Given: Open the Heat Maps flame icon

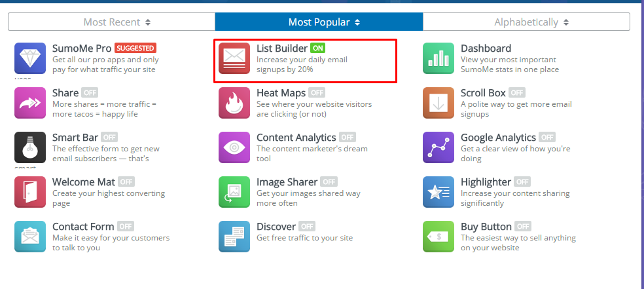Looking at the screenshot, I should point(234,103).
